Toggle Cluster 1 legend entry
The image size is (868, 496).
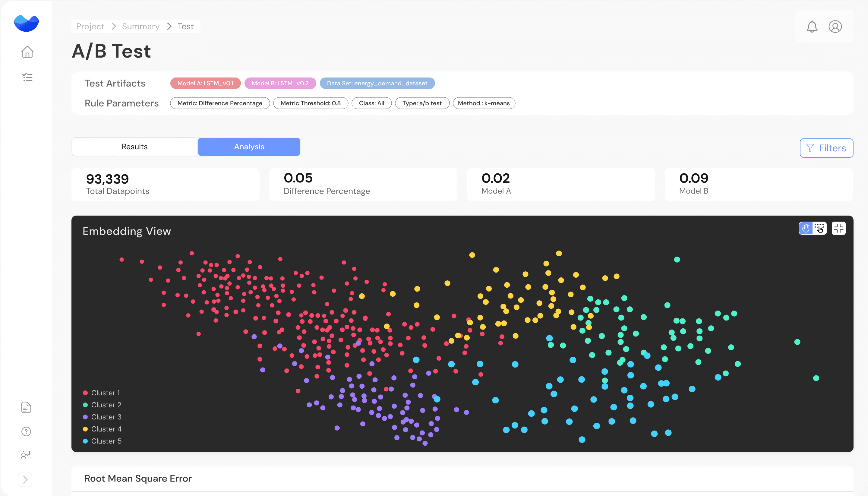click(102, 393)
